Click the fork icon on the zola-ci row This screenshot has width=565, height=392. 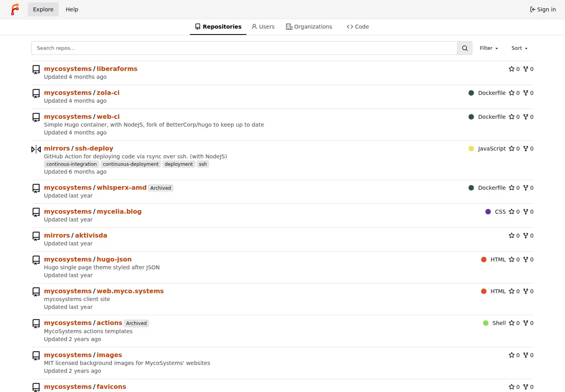click(x=526, y=93)
